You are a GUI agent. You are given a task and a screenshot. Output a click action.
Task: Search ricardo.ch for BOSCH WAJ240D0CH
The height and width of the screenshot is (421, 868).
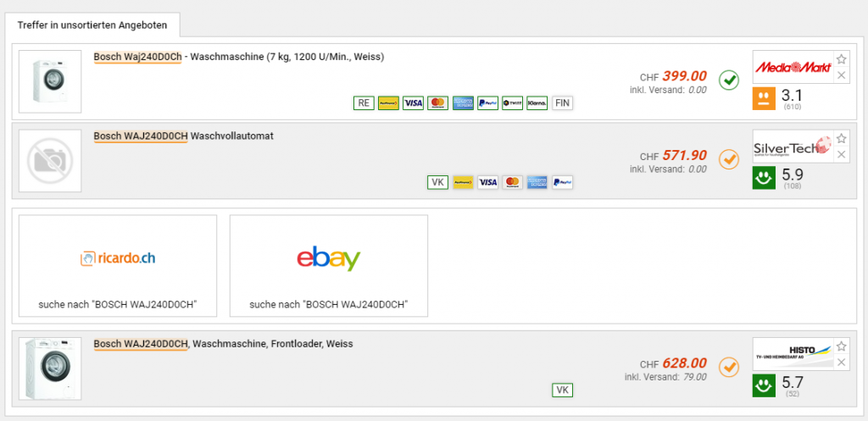point(118,265)
